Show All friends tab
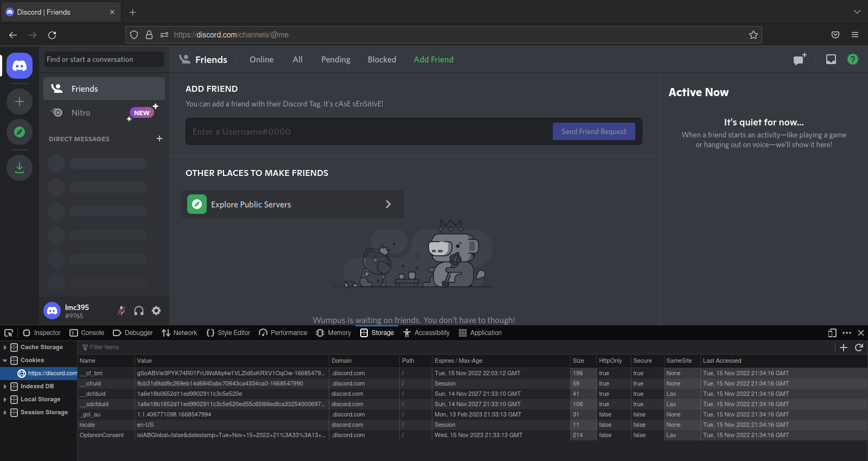Image resolution: width=868 pixels, height=461 pixels. pyautogui.click(x=298, y=60)
